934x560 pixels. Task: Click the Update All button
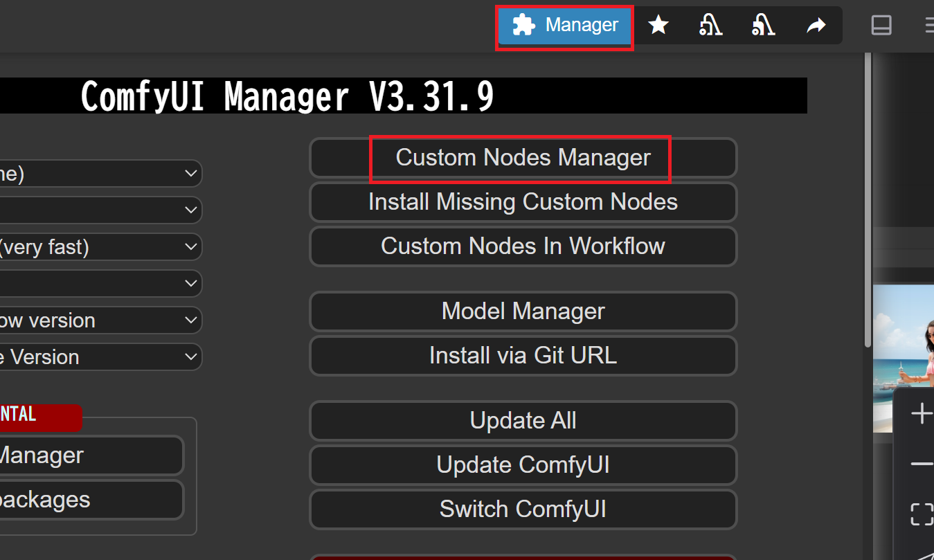[523, 421]
